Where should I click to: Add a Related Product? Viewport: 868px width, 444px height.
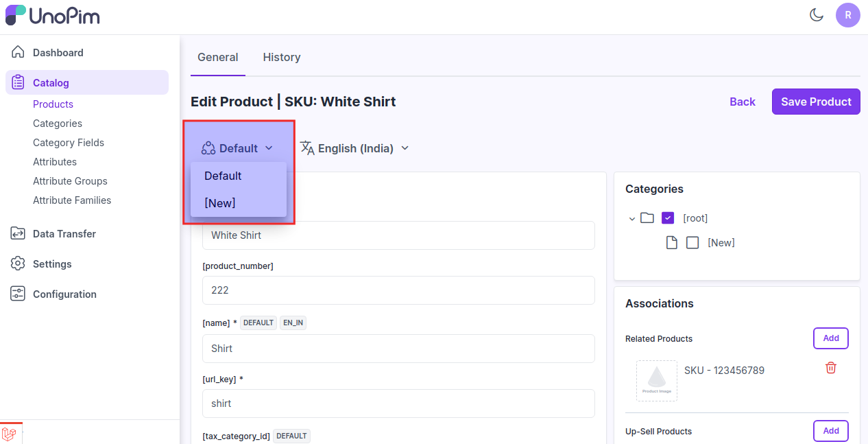830,338
